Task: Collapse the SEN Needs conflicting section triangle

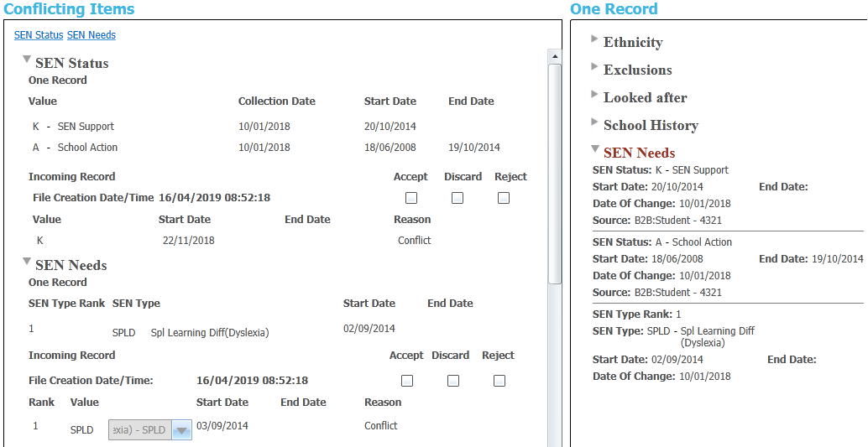Action: tap(27, 262)
